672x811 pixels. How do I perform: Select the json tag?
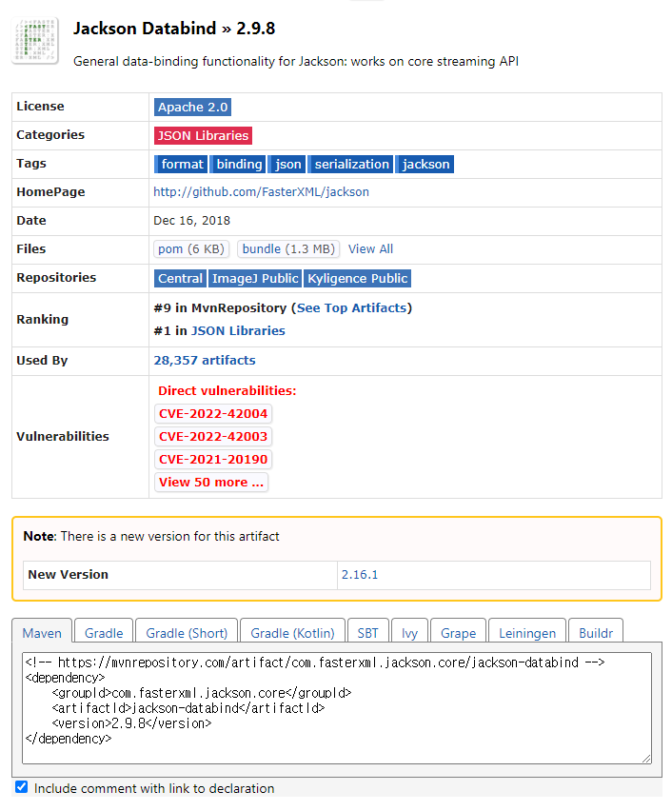point(287,164)
